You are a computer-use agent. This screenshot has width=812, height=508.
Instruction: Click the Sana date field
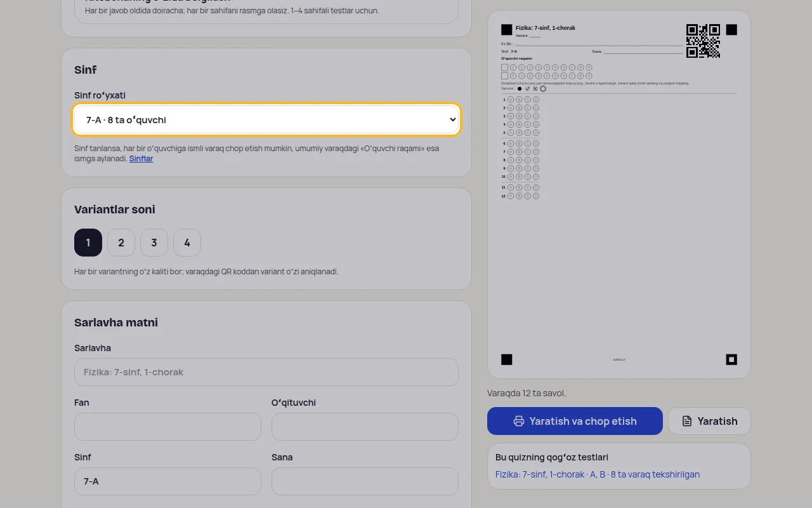tap(365, 481)
